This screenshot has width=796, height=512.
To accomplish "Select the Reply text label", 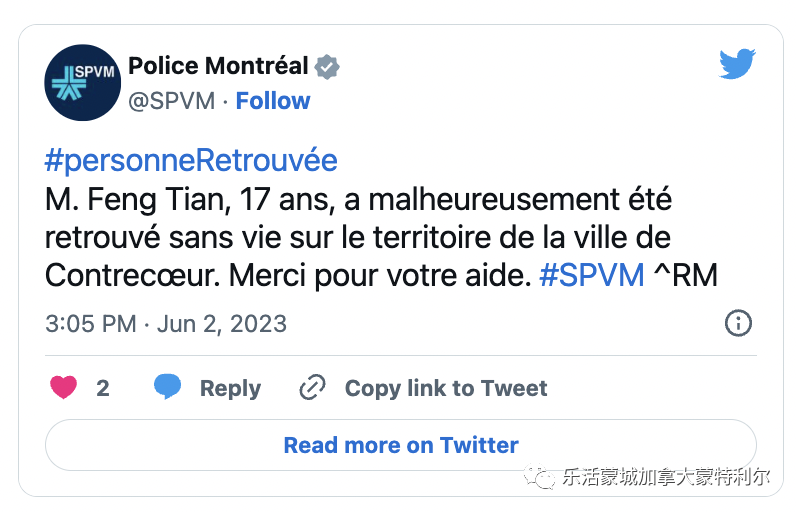I will click(x=230, y=389).
